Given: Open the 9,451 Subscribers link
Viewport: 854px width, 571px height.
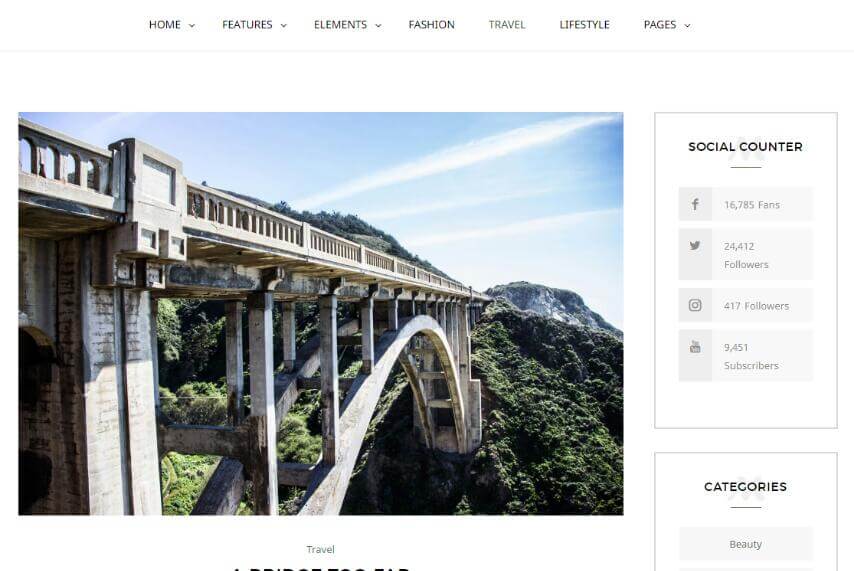Looking at the screenshot, I should pos(751,356).
